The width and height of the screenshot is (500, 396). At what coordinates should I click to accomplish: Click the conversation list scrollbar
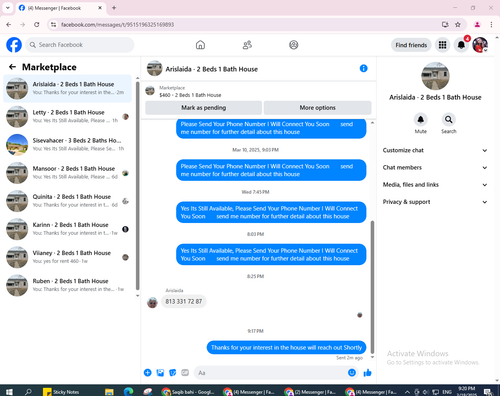coord(137,185)
